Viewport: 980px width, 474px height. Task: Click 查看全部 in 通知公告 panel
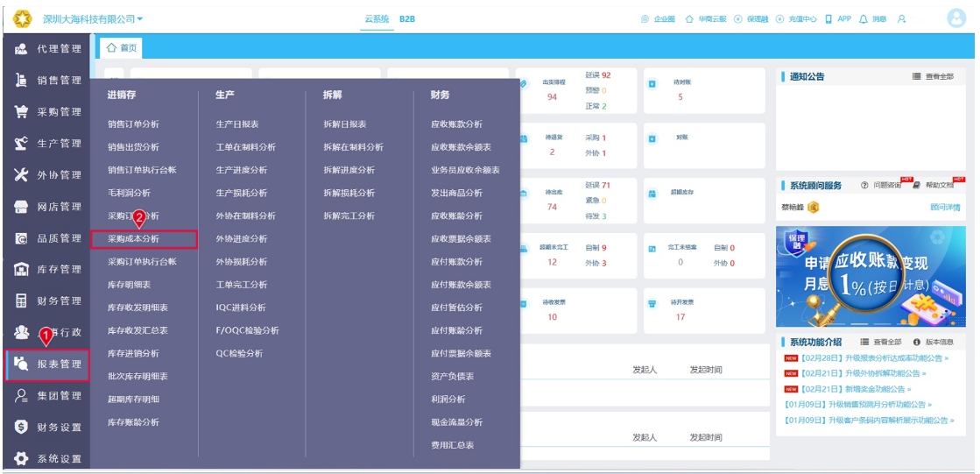pyautogui.click(x=933, y=76)
